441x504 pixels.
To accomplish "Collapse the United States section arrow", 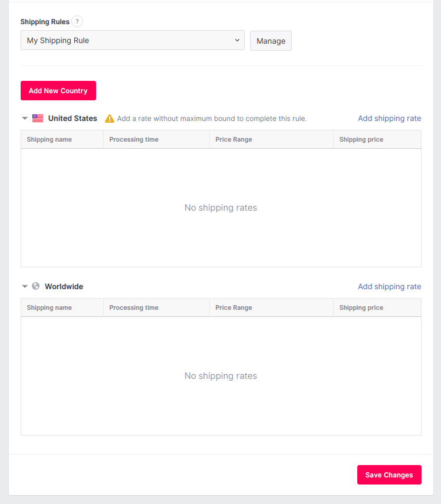I will 25,118.
